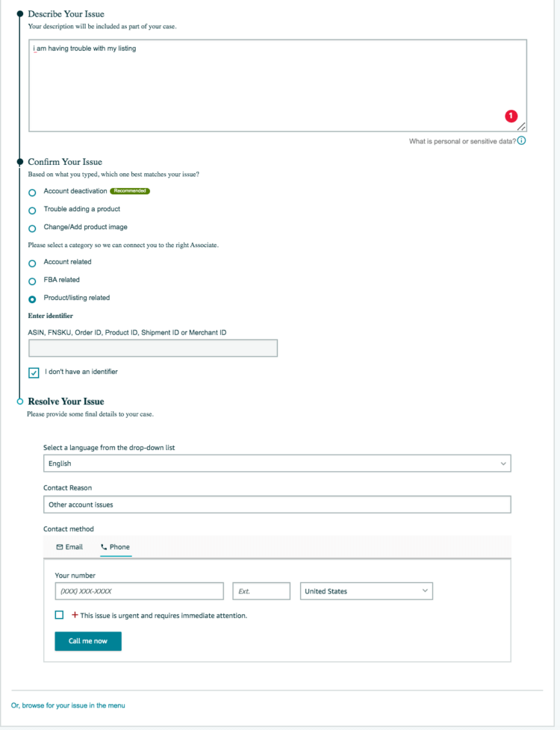
Task: Check the urgent issue checkbox
Action: [59, 615]
